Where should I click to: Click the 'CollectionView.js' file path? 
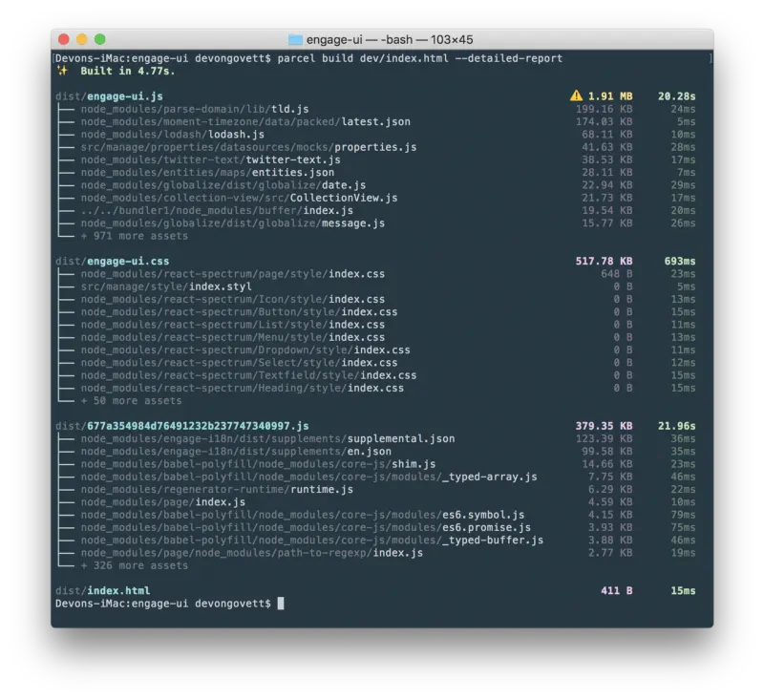pos(240,198)
